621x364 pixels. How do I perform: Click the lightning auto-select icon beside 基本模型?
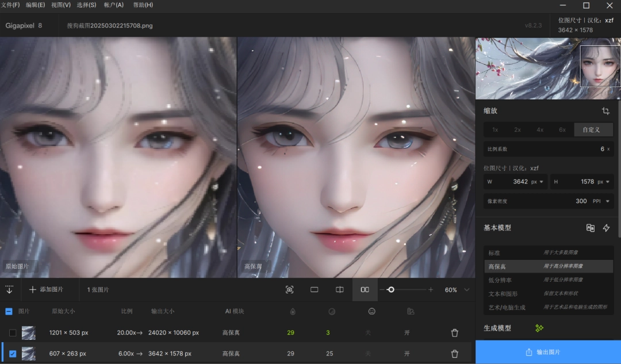[607, 228]
